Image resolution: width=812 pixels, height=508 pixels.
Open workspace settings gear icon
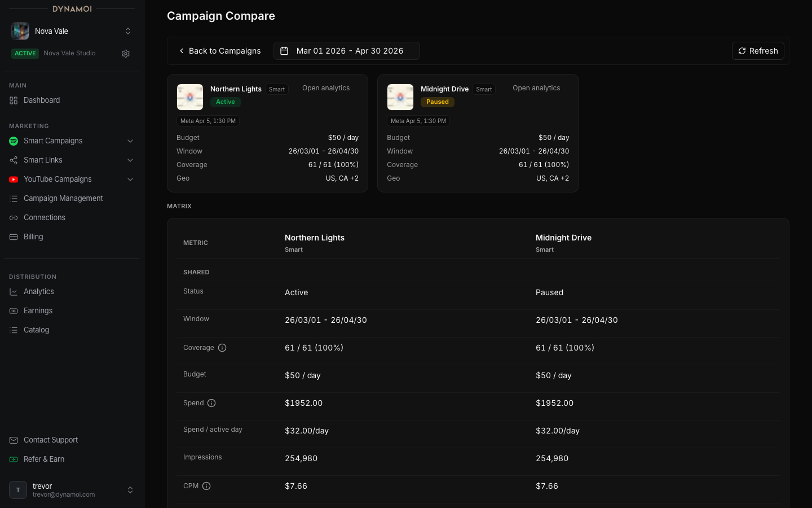click(x=126, y=54)
